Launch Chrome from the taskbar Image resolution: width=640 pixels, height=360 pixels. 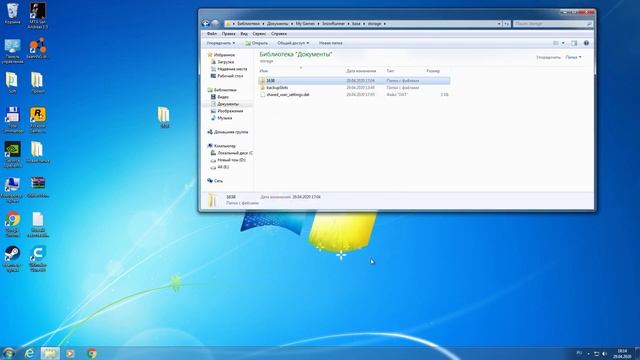point(92,353)
